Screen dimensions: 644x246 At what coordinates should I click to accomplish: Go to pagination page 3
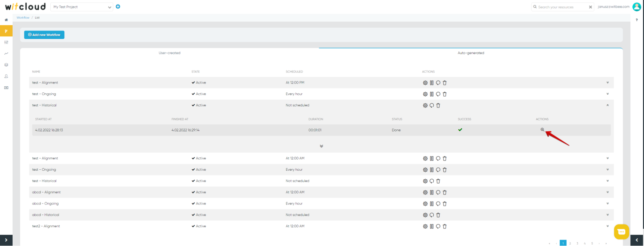577,243
